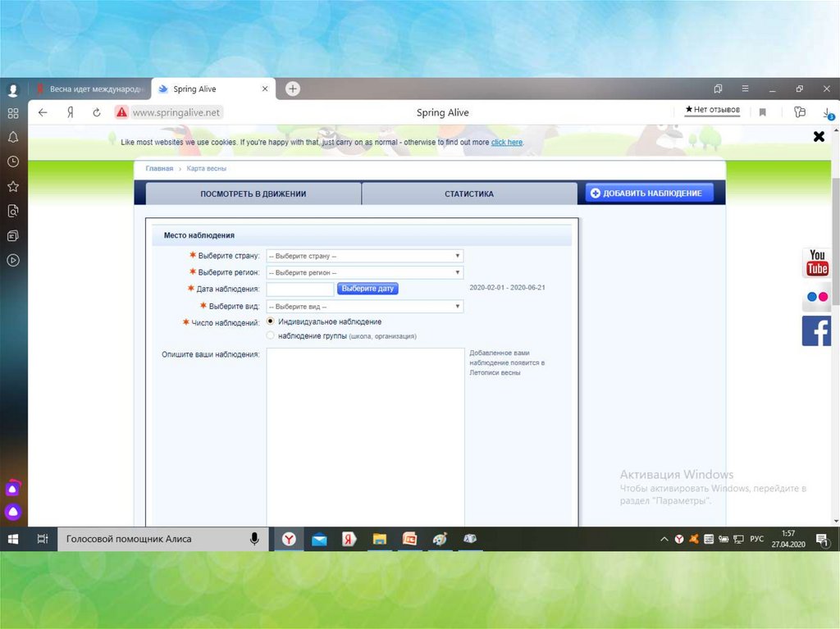Bookmark the page with the flag icon

pos(762,112)
